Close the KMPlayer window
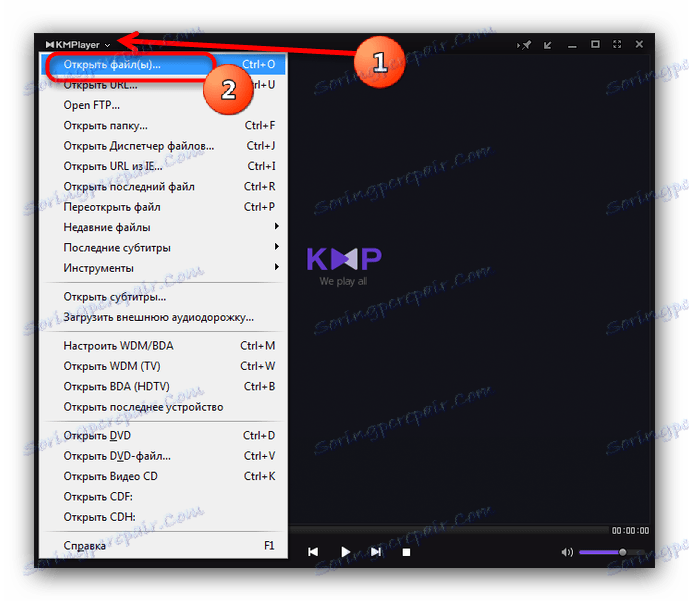 [x=639, y=44]
